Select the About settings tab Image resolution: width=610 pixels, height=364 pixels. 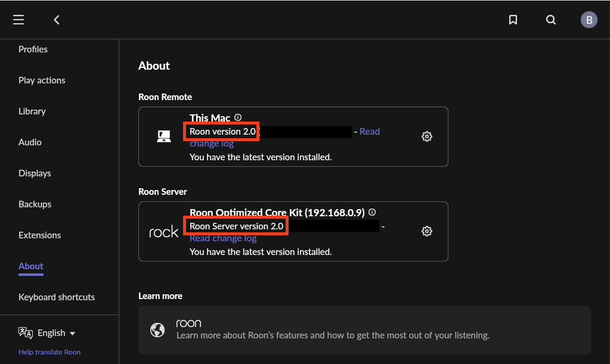coord(31,266)
